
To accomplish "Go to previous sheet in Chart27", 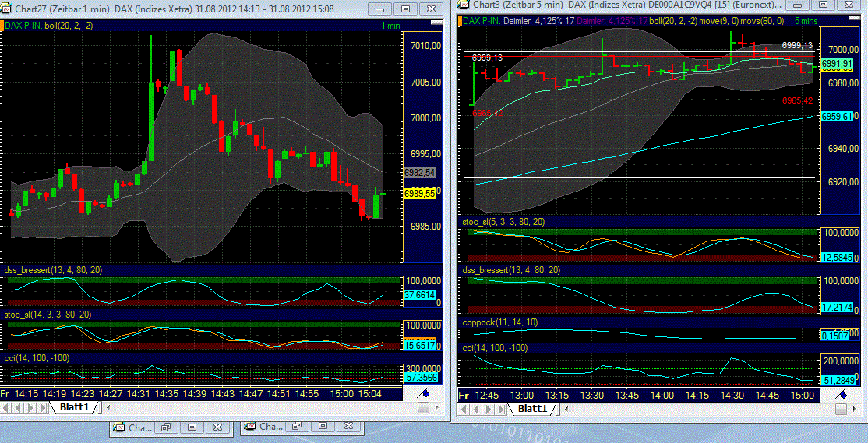I will tap(16, 408).
